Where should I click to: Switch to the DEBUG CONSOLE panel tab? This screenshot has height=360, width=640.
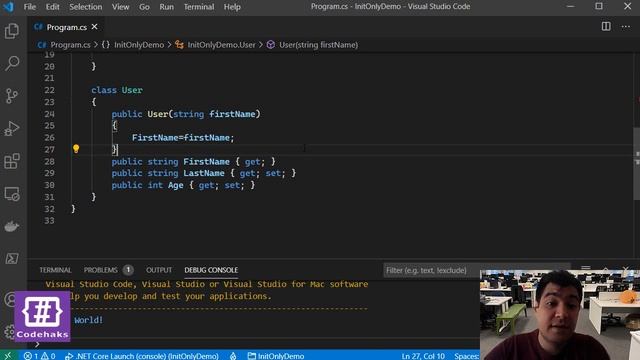[x=211, y=270]
